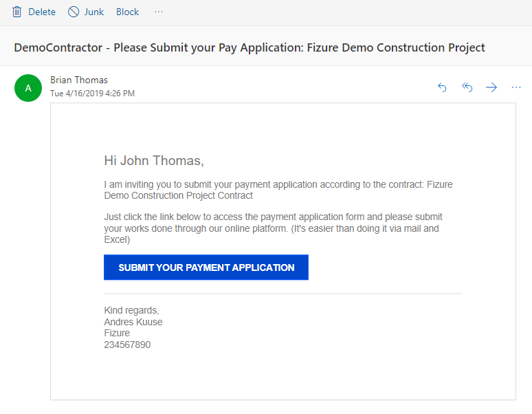Viewport: 532px width, 414px height.
Task: Mark message as Junk via label
Action: (x=94, y=12)
